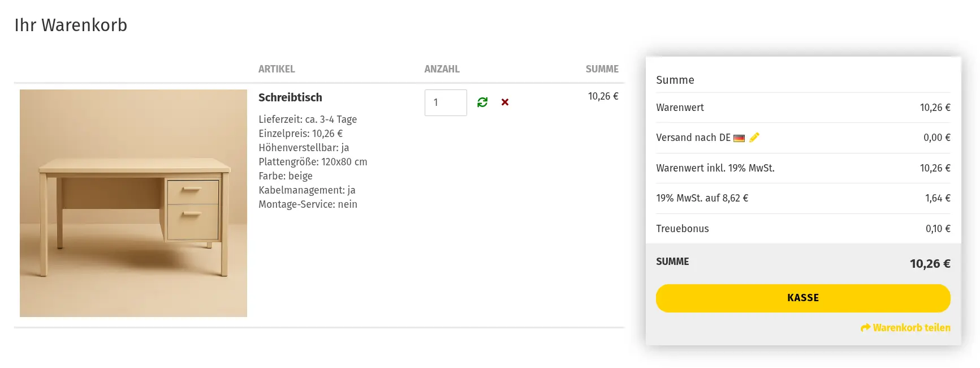Image resolution: width=980 pixels, height=368 pixels.
Task: Click the green refresh quantity icon
Action: coord(482,102)
